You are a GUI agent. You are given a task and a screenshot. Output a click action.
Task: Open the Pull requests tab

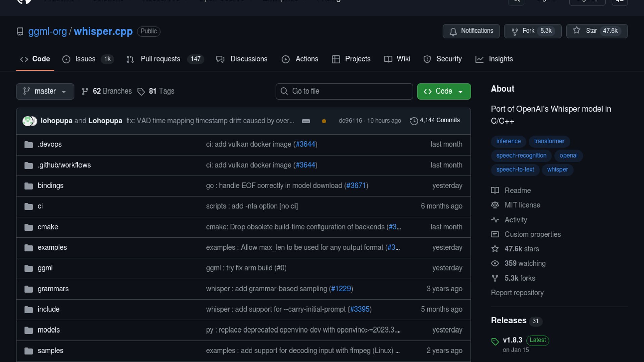[x=160, y=59]
